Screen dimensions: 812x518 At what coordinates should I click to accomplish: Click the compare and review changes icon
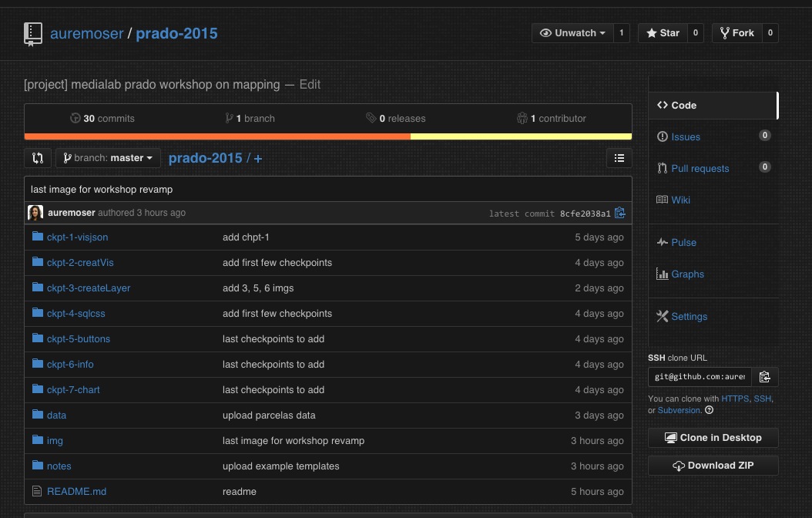[38, 158]
